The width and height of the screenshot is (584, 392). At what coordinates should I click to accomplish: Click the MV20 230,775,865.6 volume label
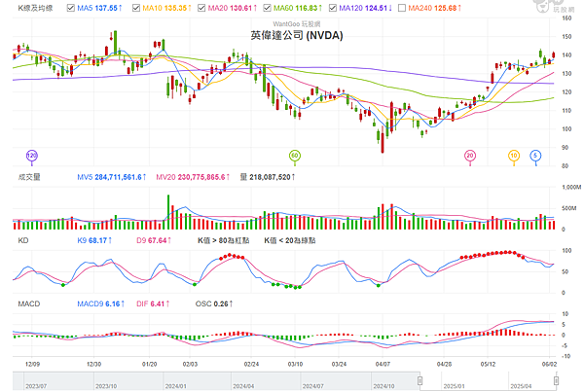point(193,177)
